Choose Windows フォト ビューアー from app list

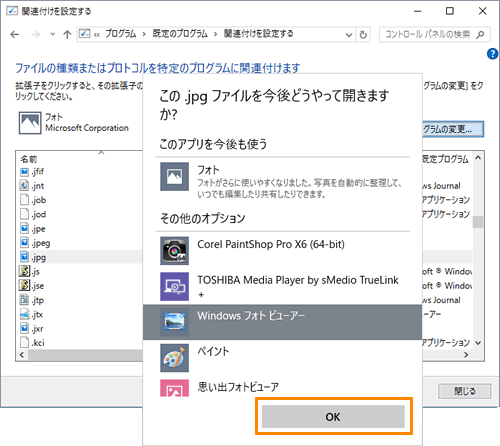coord(282,322)
